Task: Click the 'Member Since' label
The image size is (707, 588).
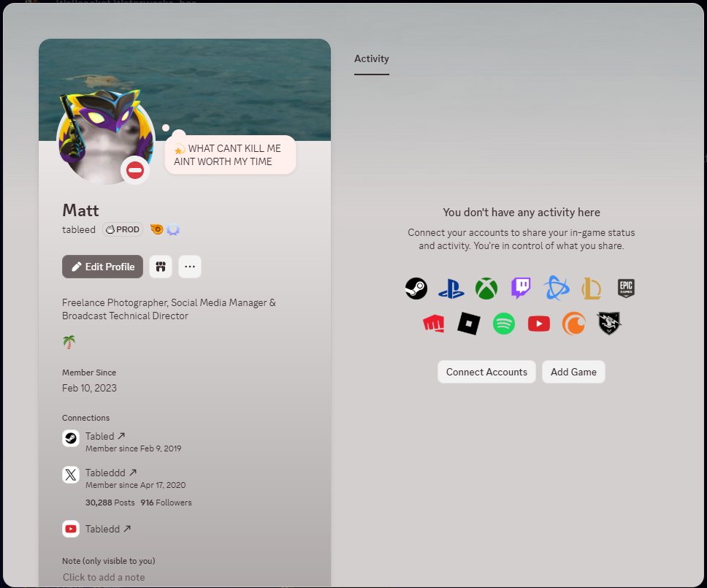Action: tap(89, 373)
